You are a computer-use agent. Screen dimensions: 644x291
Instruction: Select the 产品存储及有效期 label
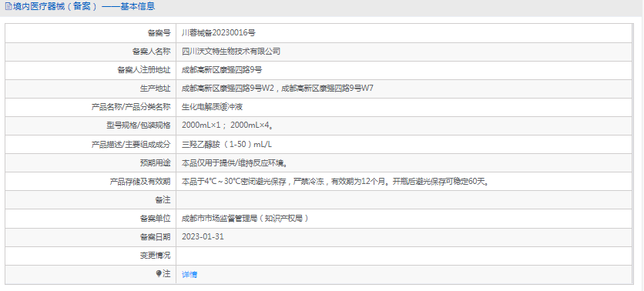[x=139, y=182]
